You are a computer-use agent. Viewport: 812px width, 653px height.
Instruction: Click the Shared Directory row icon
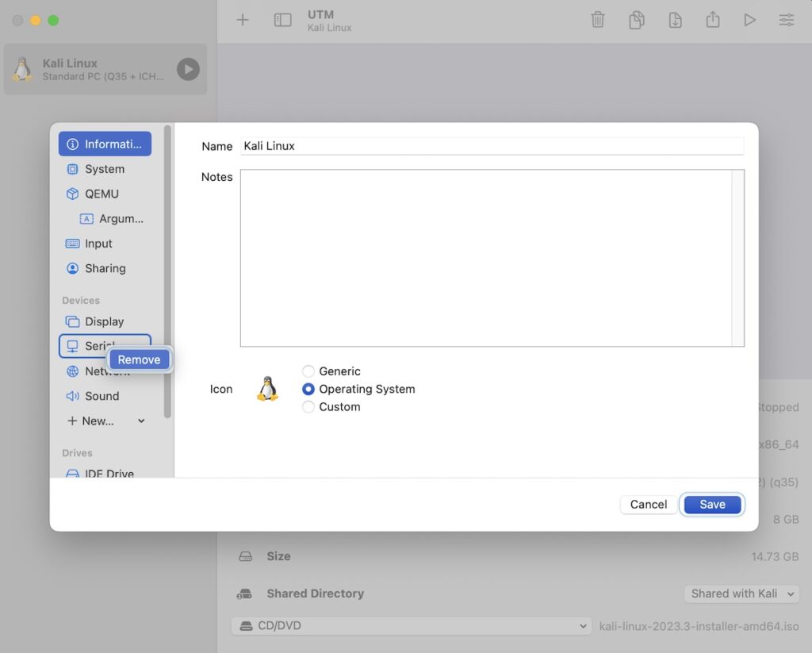[244, 593]
